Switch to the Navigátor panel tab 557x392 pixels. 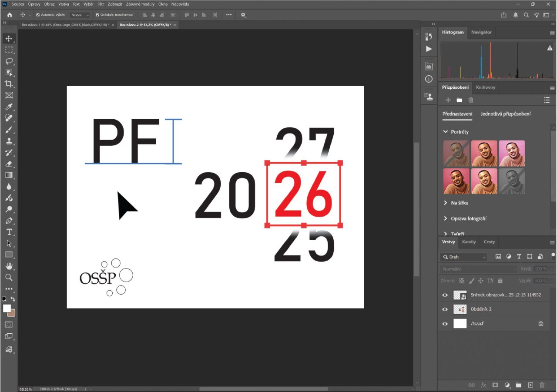point(481,32)
